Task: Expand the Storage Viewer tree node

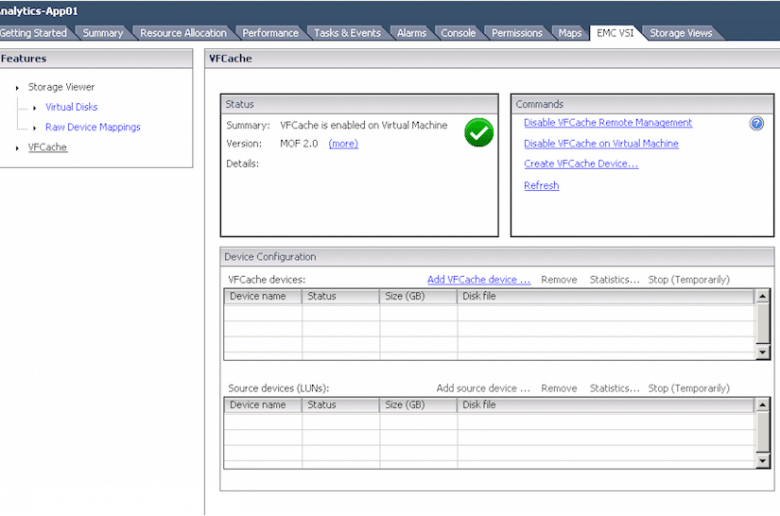Action: (x=17, y=88)
